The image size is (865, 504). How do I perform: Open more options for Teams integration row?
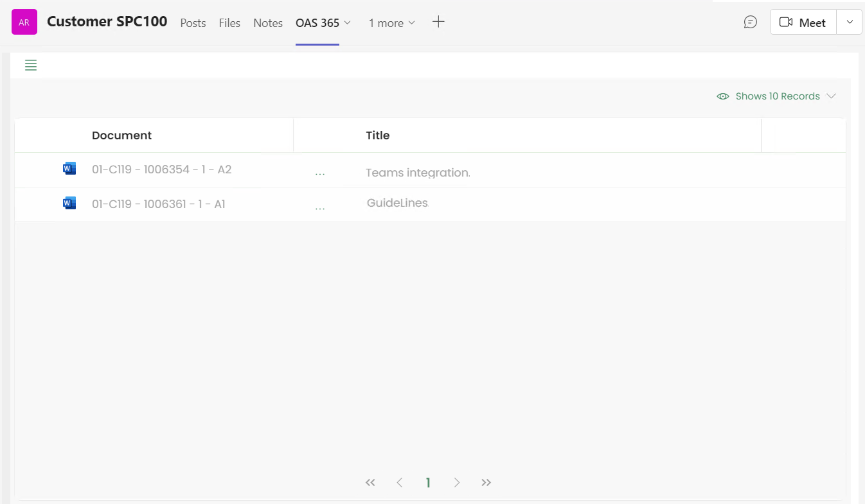[320, 173]
